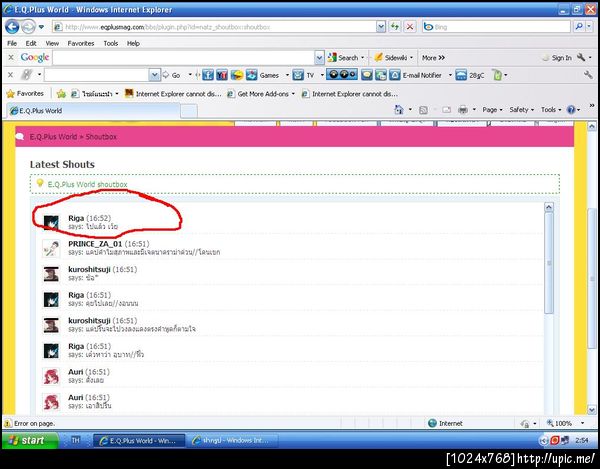This screenshot has height=469, width=600.
Task: Stop loading with the red X icon
Action: (x=410, y=27)
